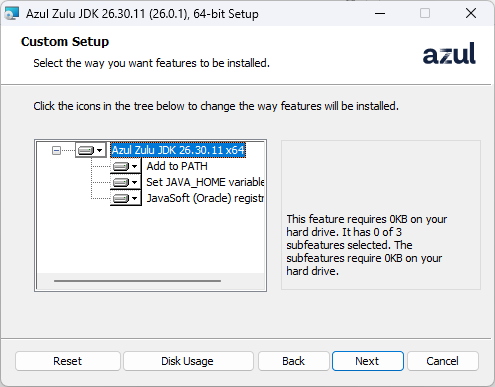Collapse the Azul Zulu JDK tree node
Screen dimensions: 495x387
(56, 151)
